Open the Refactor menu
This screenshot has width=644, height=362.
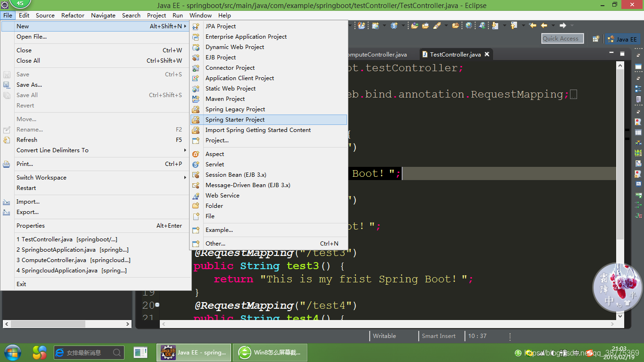coord(73,15)
